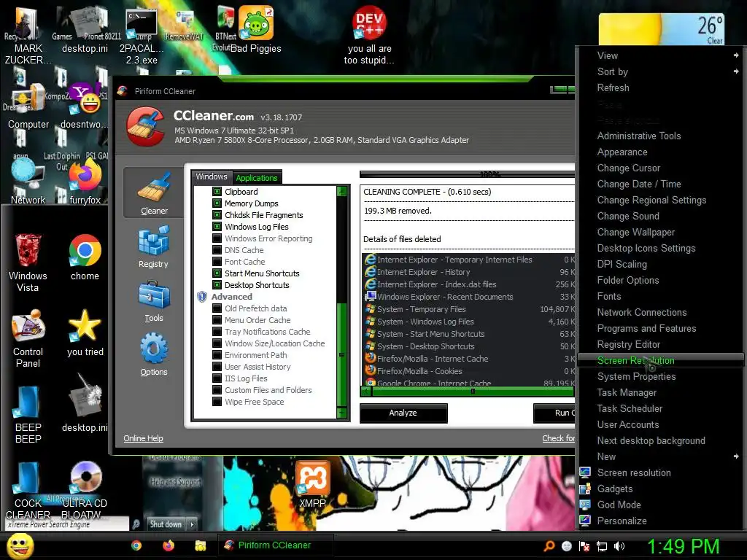Image resolution: width=747 pixels, height=560 pixels.
Task: Enable Windows Error Reporting checkbox
Action: point(217,238)
